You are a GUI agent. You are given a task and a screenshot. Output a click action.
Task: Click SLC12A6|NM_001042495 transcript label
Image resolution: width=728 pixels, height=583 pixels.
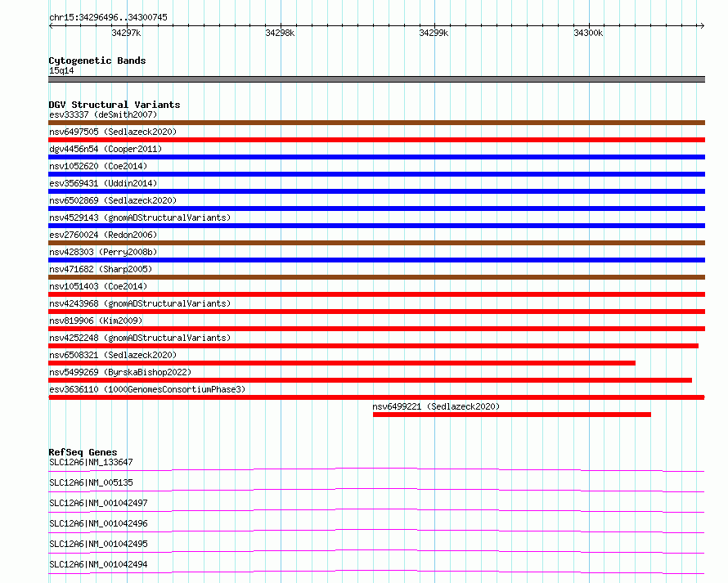tap(98, 544)
